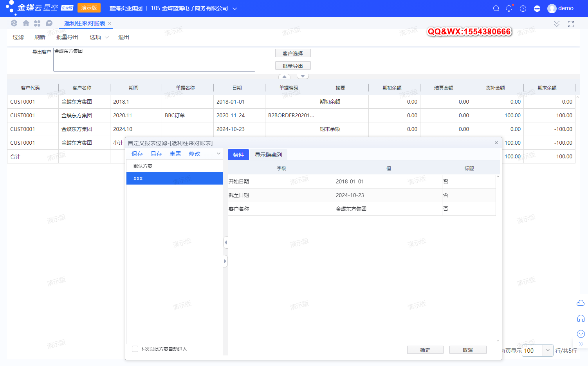Click the 单据名称 column header

point(185,88)
